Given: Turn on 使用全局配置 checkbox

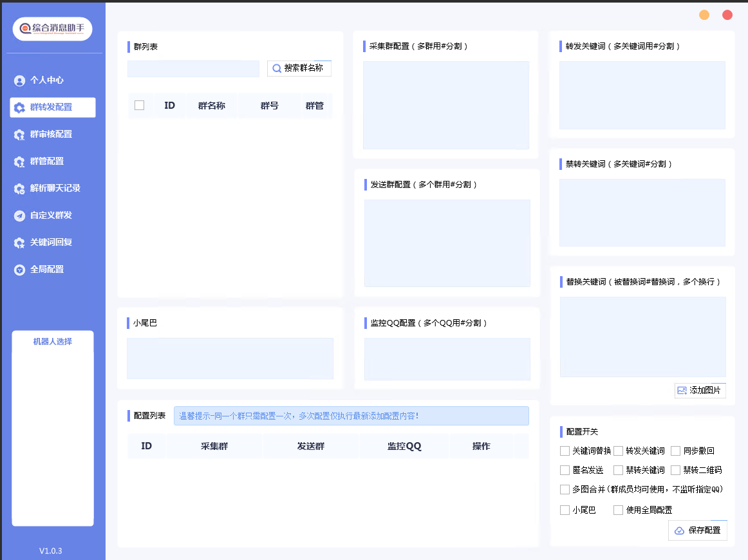Looking at the screenshot, I should [x=618, y=510].
